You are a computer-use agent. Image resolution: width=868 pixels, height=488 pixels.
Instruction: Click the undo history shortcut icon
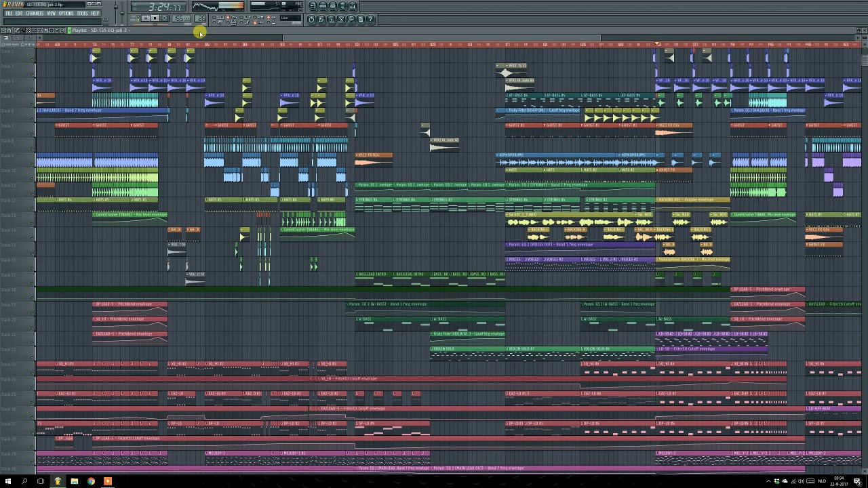click(x=311, y=20)
